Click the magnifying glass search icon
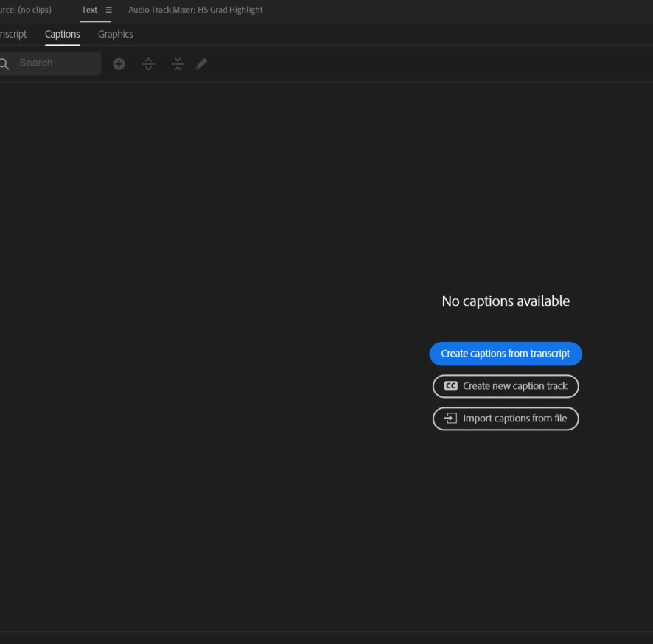 pyautogui.click(x=4, y=63)
